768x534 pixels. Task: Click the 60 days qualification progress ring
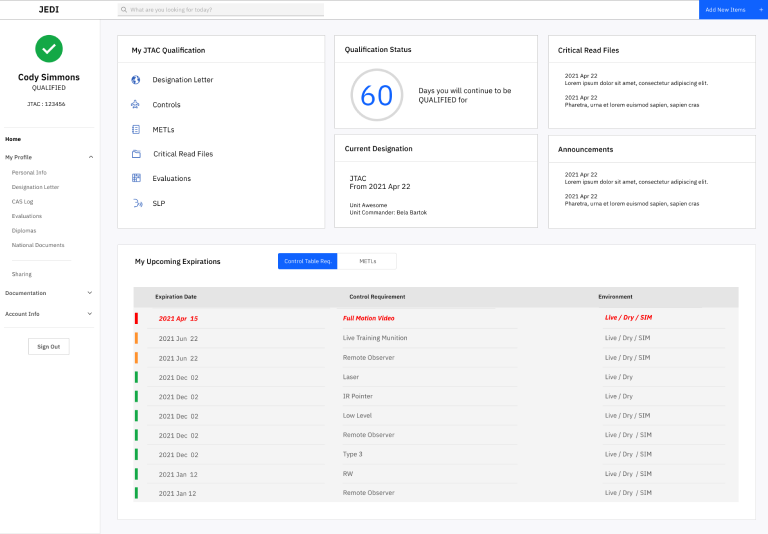pyautogui.click(x=376, y=95)
